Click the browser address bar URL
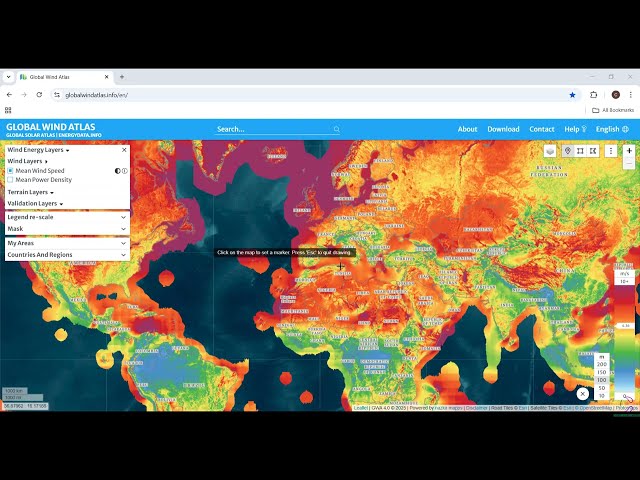This screenshot has height=480, width=640. pos(96,95)
